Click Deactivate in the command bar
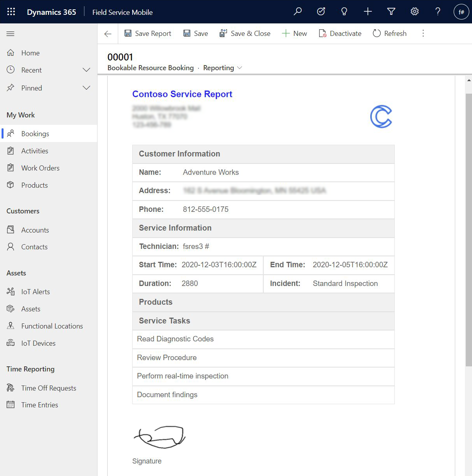 coord(340,34)
